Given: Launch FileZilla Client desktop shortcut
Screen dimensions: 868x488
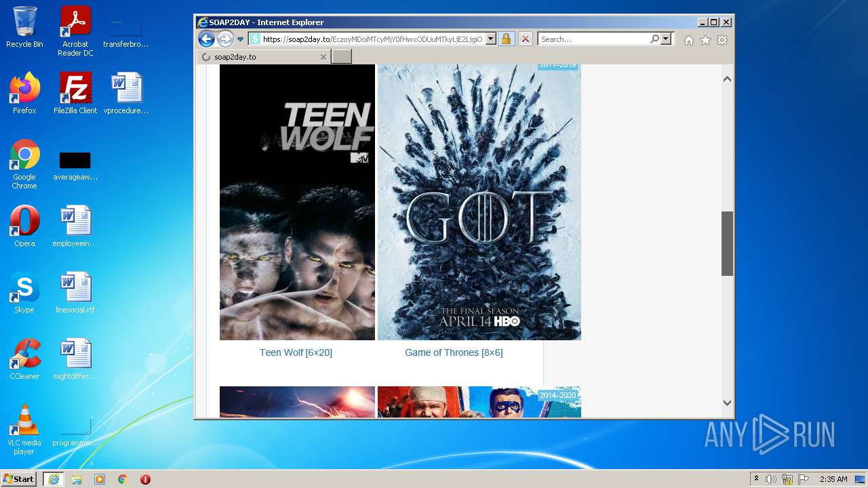Looking at the screenshot, I should click(75, 94).
